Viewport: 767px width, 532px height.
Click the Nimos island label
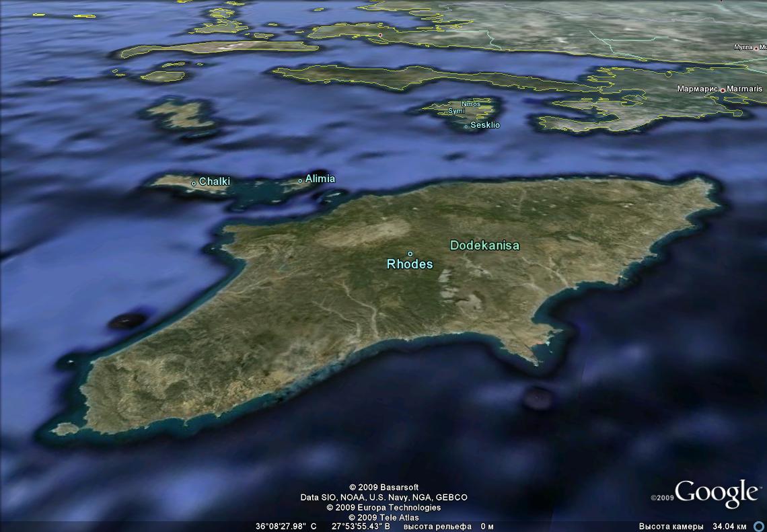click(471, 104)
